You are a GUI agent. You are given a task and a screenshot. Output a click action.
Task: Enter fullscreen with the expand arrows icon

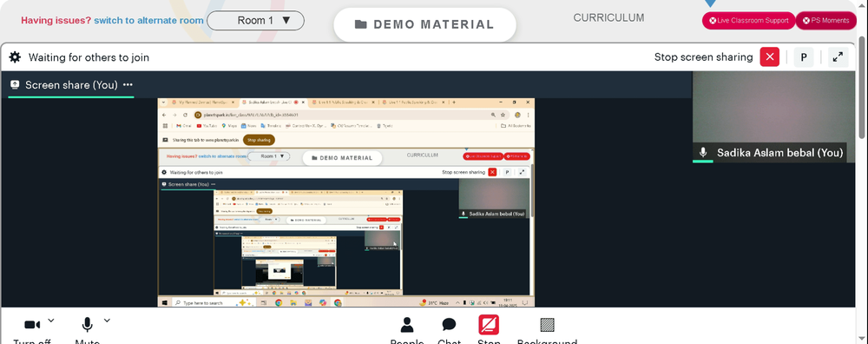pyautogui.click(x=838, y=57)
